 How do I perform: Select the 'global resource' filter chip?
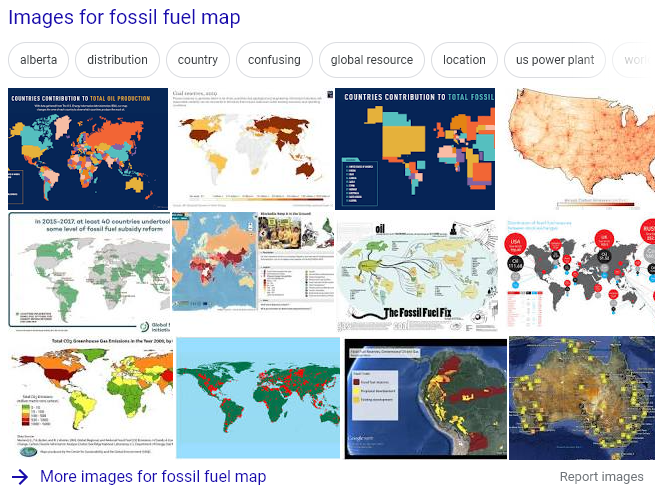point(372,60)
